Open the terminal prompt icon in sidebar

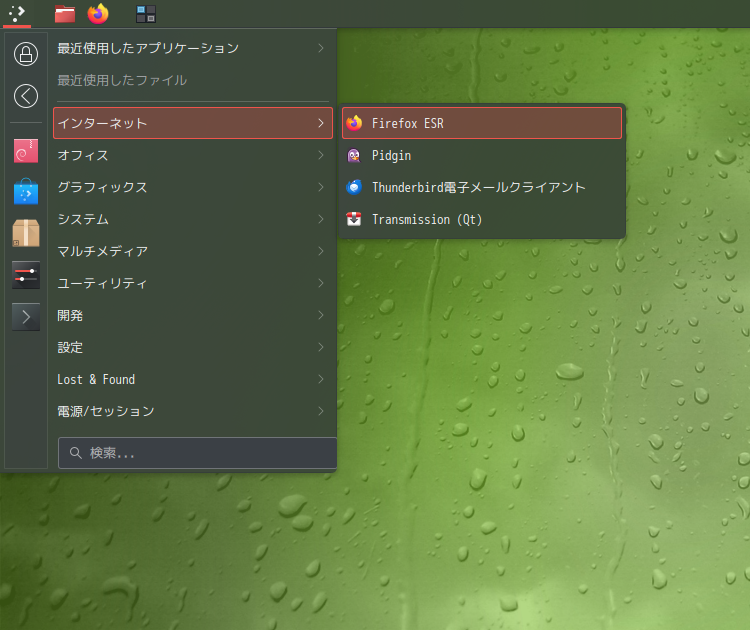point(26,317)
